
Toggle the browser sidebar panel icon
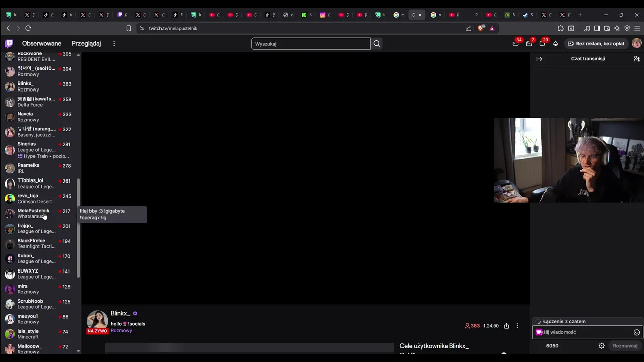point(597,28)
